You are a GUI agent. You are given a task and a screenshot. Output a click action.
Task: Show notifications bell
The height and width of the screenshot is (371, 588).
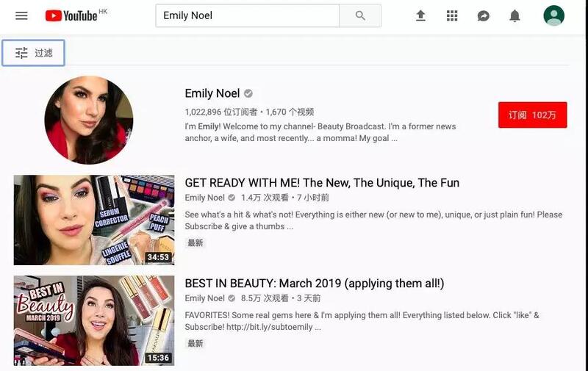pyautogui.click(x=515, y=15)
